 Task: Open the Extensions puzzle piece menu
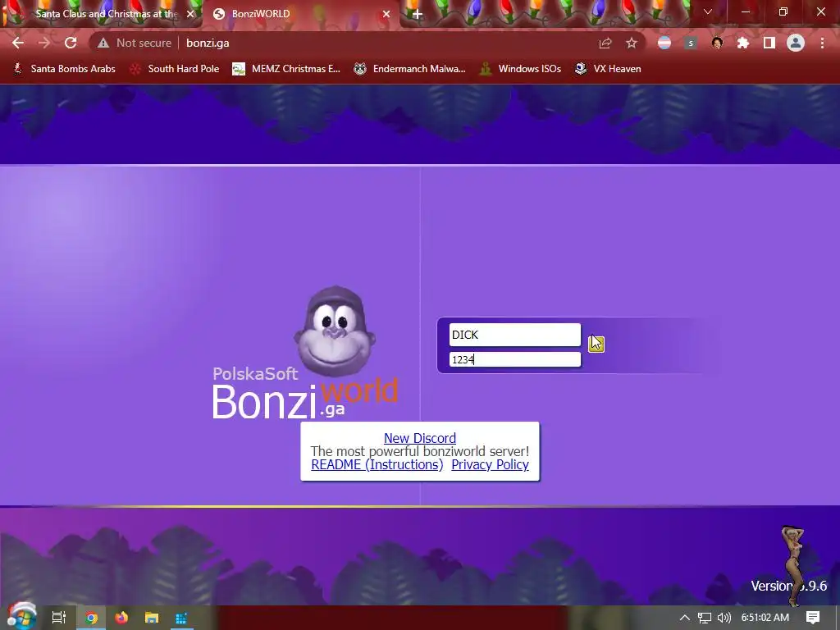743,43
